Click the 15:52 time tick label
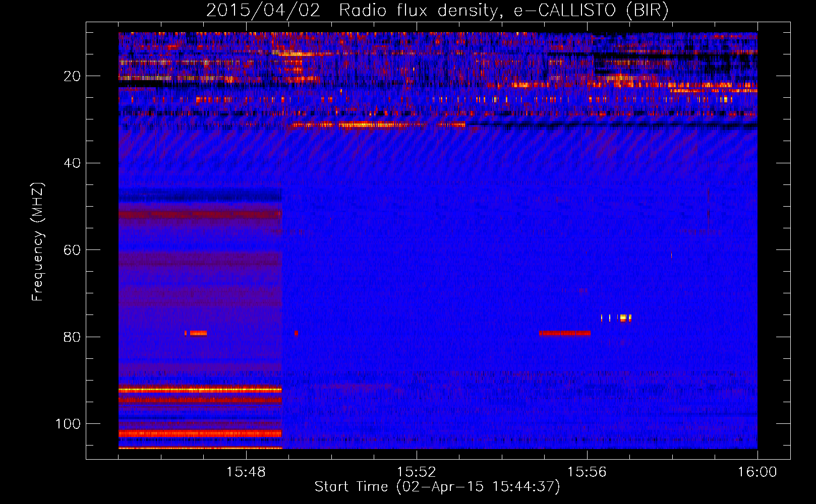The image size is (816, 504). [x=417, y=472]
